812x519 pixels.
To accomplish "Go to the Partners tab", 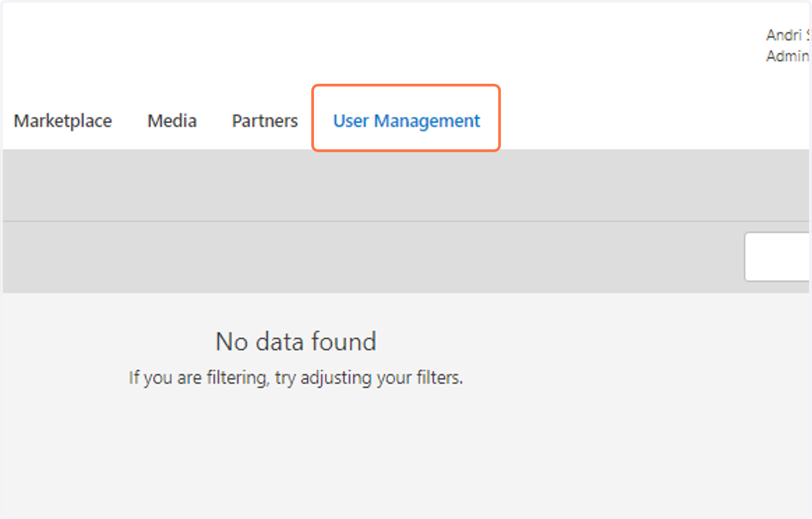I will pyautogui.click(x=265, y=121).
